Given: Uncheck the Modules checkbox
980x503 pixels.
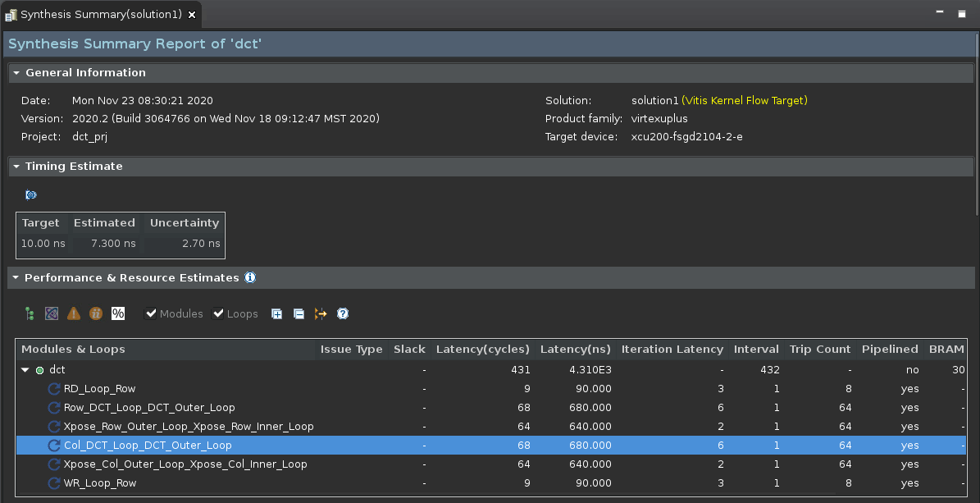Looking at the screenshot, I should 151,313.
